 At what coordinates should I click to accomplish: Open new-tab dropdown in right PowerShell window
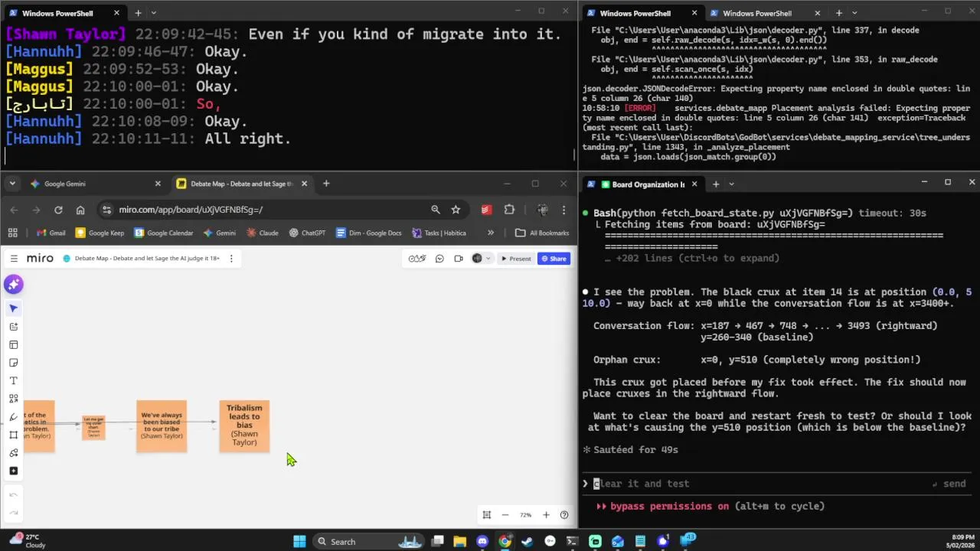(x=854, y=13)
